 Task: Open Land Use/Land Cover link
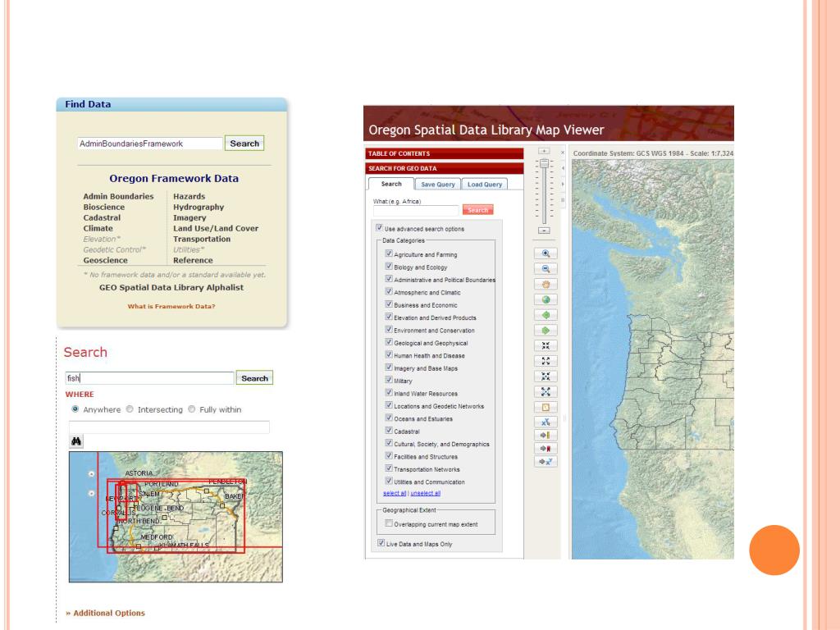pos(216,228)
